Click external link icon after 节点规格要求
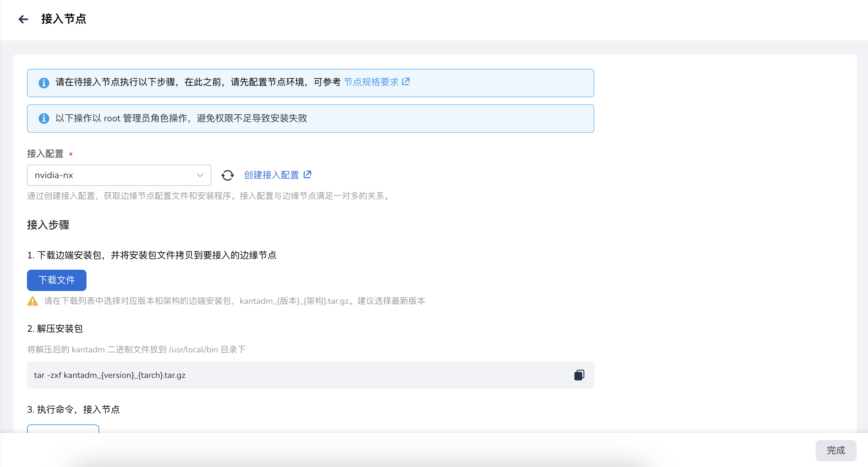This screenshot has height=467, width=868. click(406, 82)
